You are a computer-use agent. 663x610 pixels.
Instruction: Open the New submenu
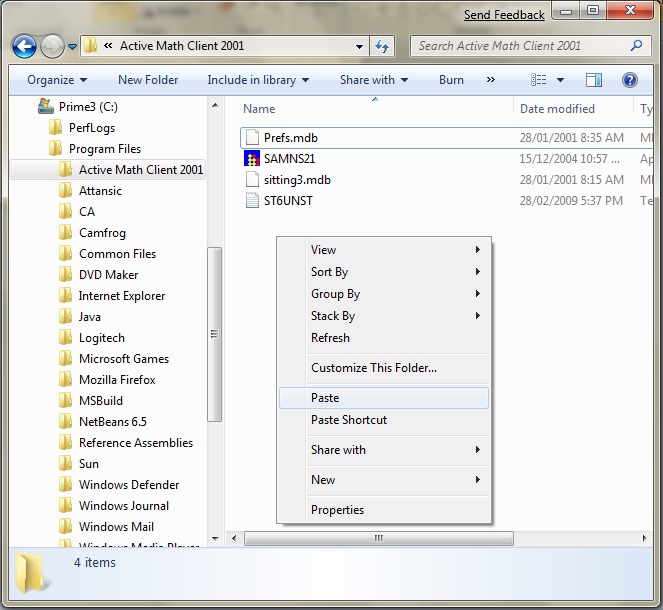(384, 479)
